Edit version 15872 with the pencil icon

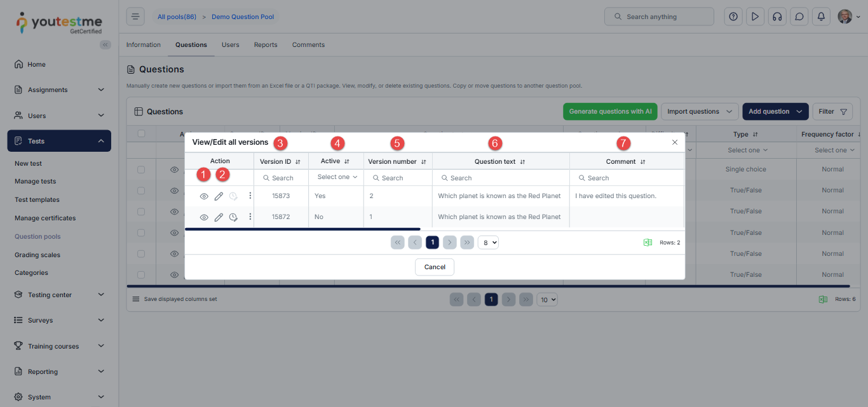point(219,217)
